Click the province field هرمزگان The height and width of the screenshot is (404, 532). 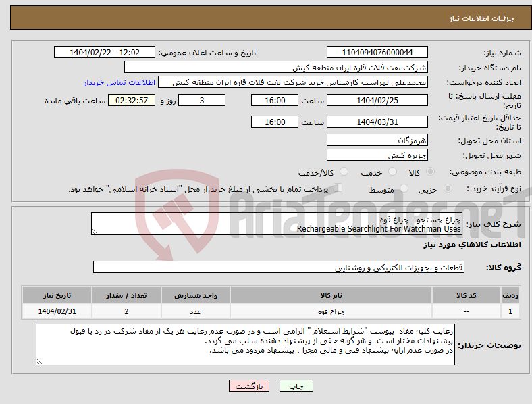point(377,140)
